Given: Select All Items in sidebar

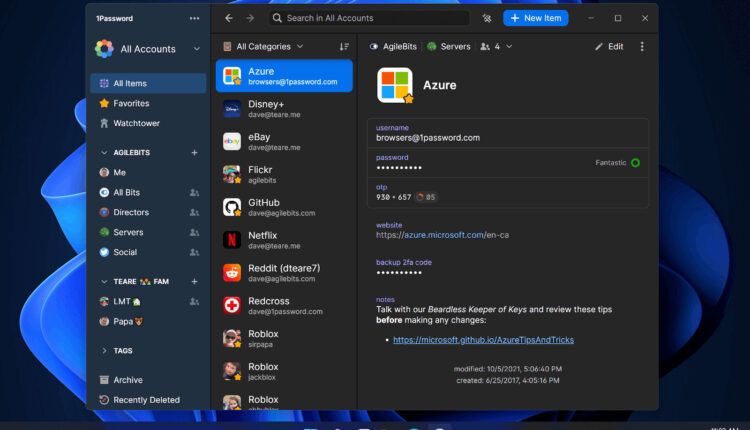Looking at the screenshot, I should pos(148,83).
